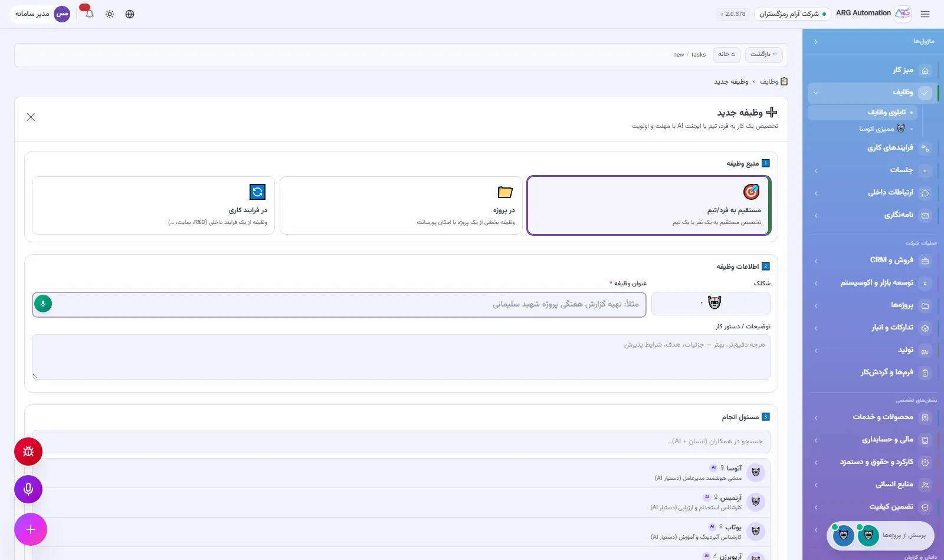944x560 pixels.
Task: Click the pink floating plus button
Action: 31,529
